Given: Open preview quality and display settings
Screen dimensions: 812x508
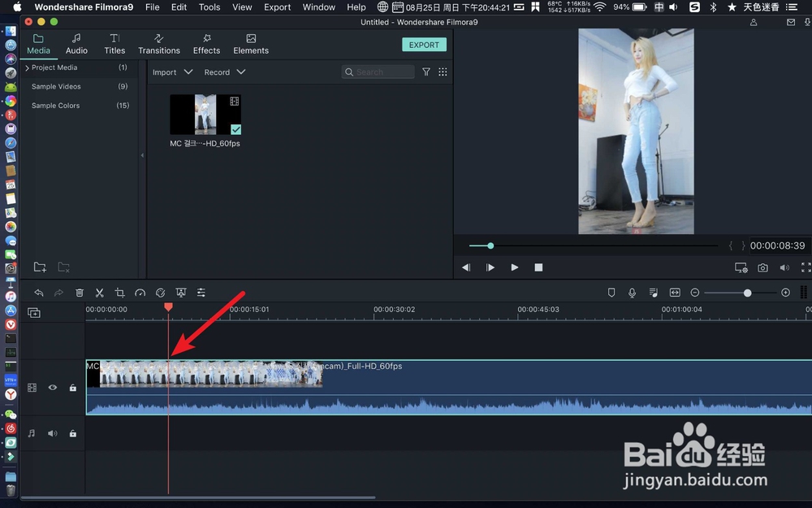Looking at the screenshot, I should tap(741, 267).
